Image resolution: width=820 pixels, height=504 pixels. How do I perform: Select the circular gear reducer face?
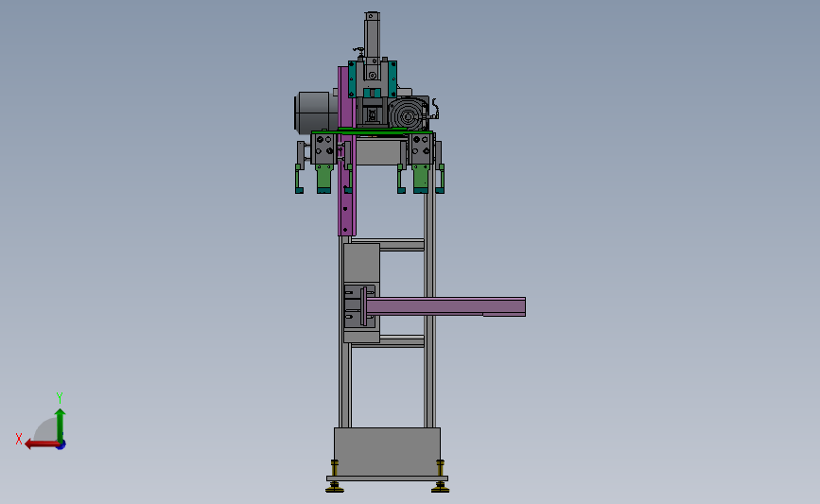pos(408,114)
